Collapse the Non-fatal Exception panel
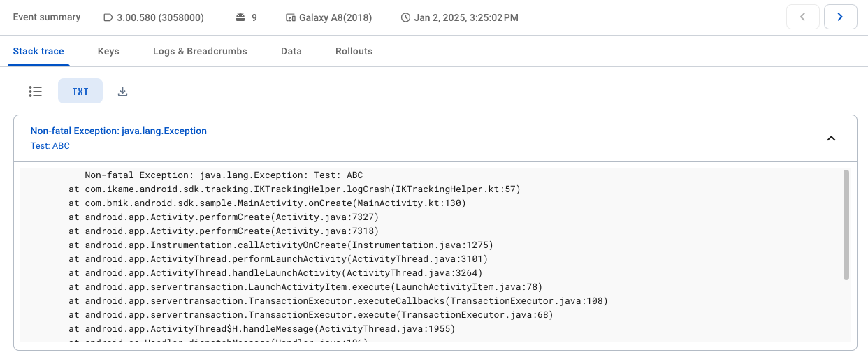The height and width of the screenshot is (357, 868). [x=831, y=138]
